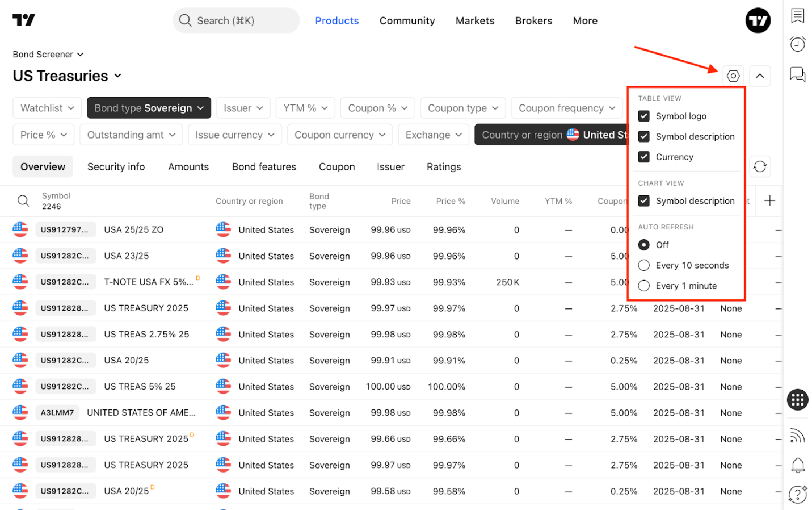This screenshot has height=510, width=812.
Task: Expand the Bond Screener dropdown
Action: tap(48, 55)
